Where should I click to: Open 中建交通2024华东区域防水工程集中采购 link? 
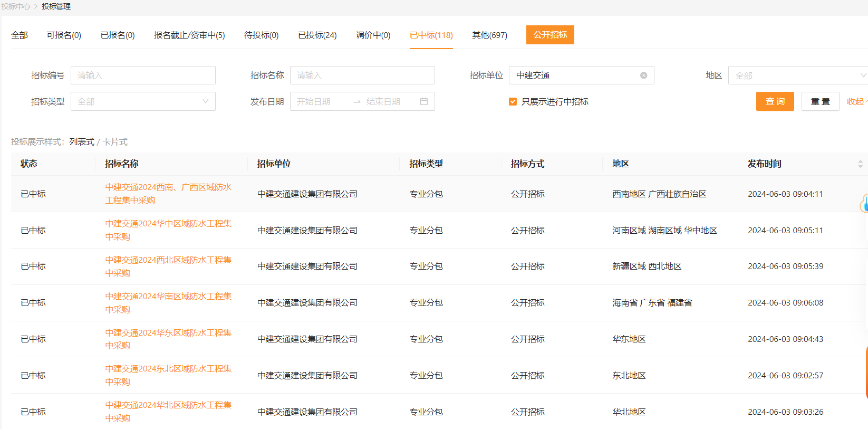coord(168,339)
